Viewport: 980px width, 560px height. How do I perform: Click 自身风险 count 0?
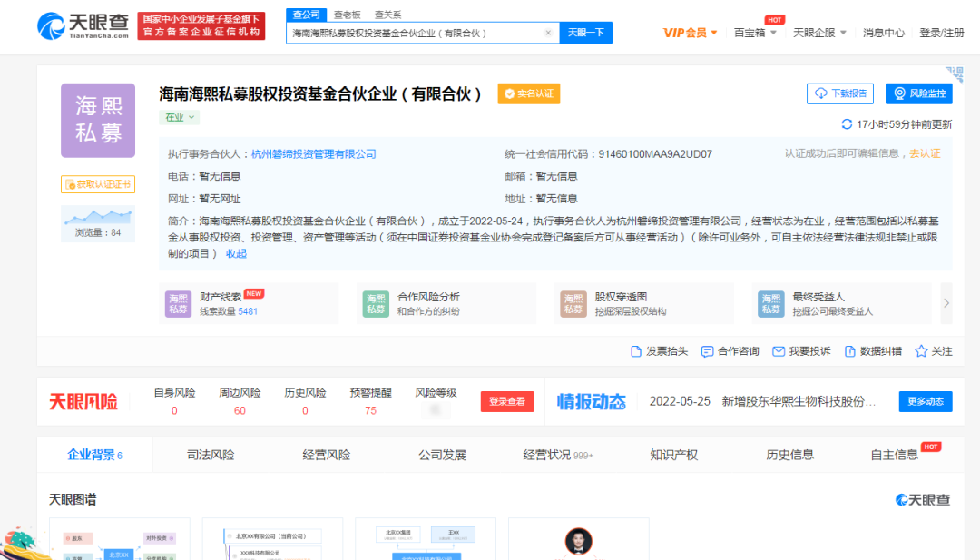point(174,410)
